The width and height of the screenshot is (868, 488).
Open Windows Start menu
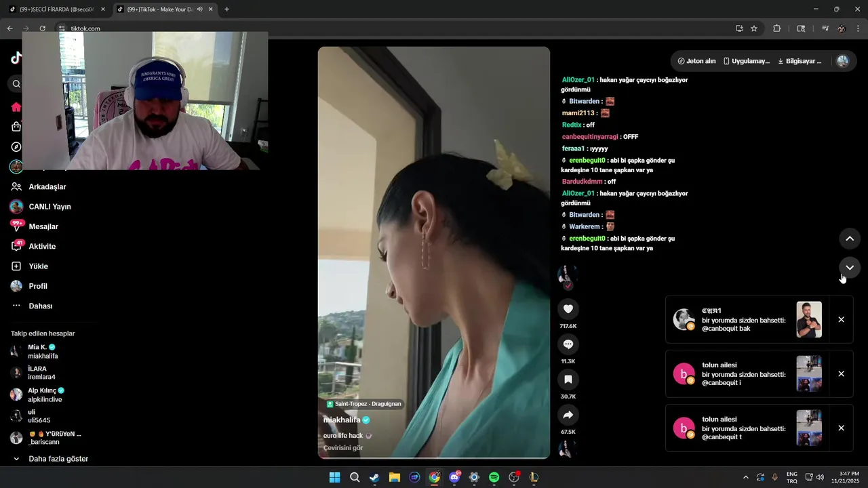[x=334, y=477]
